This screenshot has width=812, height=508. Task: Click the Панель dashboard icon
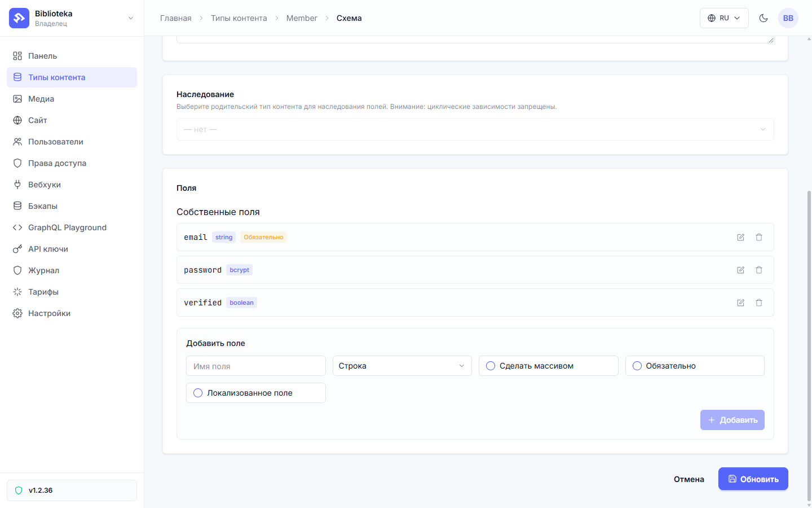pos(17,56)
